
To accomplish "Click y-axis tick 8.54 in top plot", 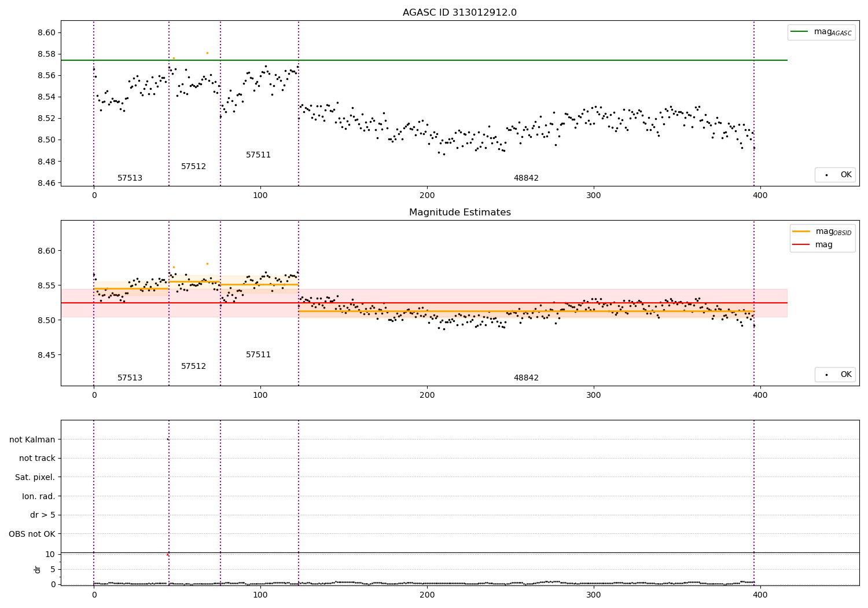I will point(46,97).
